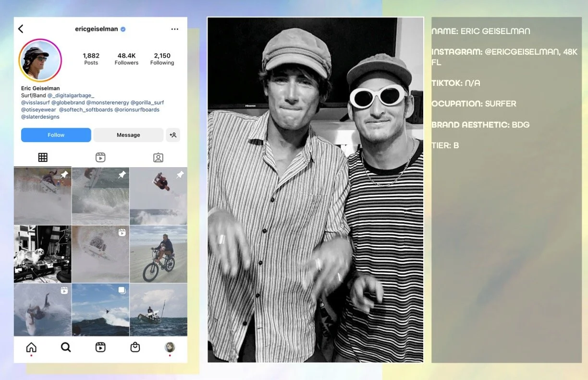Tap the 1,882 Posts count

click(91, 59)
